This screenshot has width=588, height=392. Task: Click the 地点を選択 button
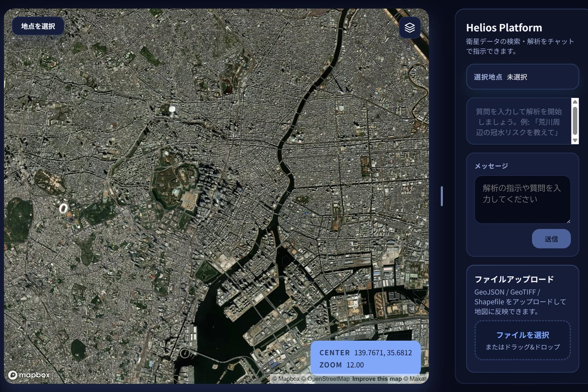tap(38, 26)
